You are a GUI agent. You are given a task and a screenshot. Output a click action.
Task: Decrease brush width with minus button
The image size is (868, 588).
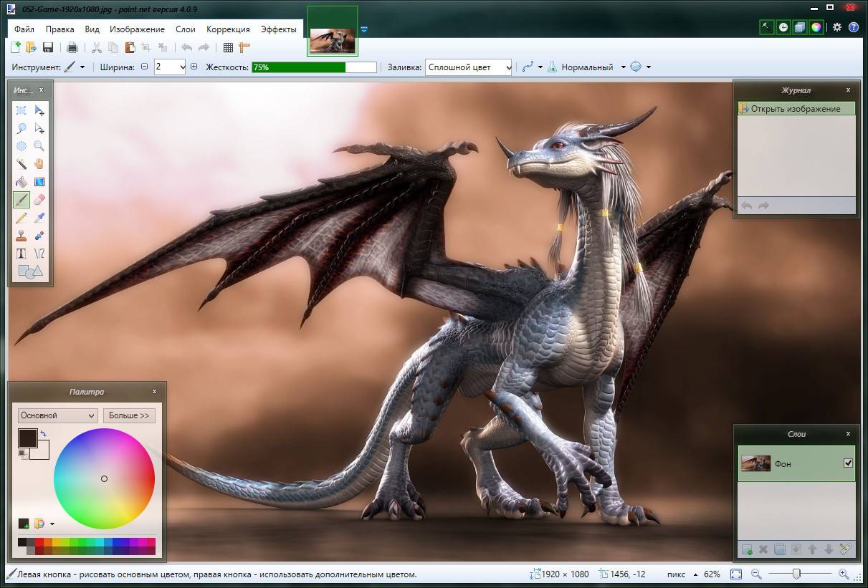[144, 67]
